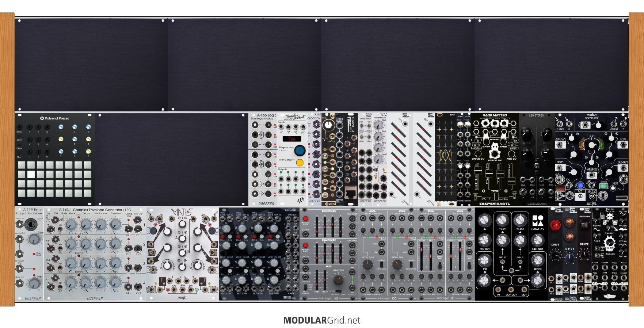Open the MODULARGrid.net link
Screen dimensions: 644x328
pos(321,320)
